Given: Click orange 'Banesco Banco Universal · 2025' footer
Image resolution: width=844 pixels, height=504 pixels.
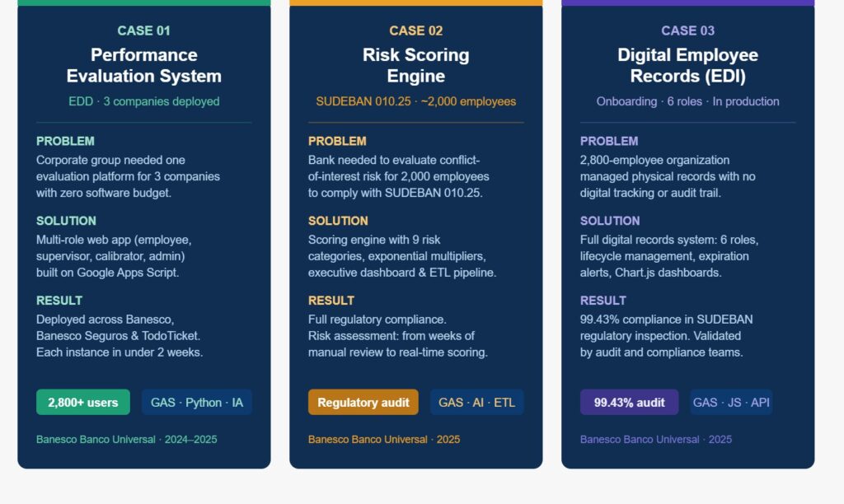Looking at the screenshot, I should point(384,440).
